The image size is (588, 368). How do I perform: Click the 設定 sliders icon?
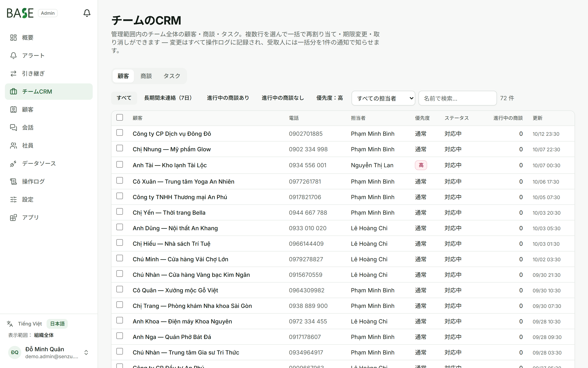[x=13, y=200]
